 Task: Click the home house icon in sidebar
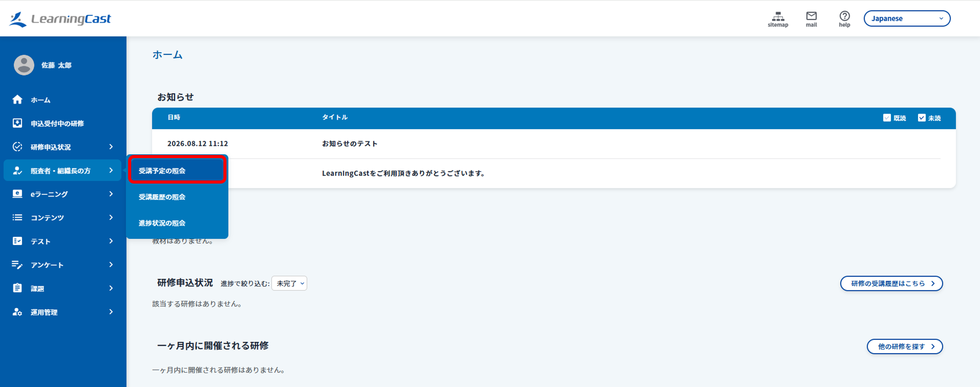coord(17,99)
